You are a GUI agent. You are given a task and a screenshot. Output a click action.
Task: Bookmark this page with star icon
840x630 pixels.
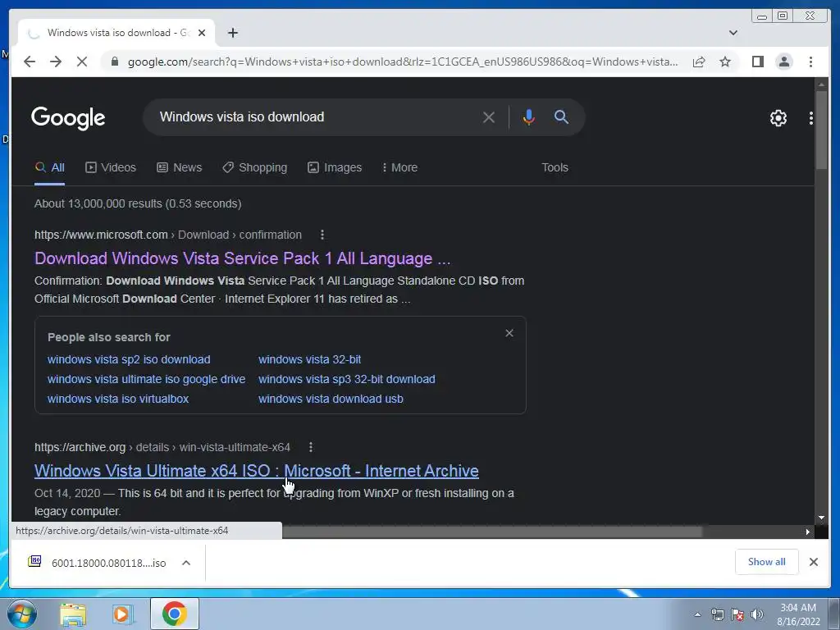tap(725, 62)
